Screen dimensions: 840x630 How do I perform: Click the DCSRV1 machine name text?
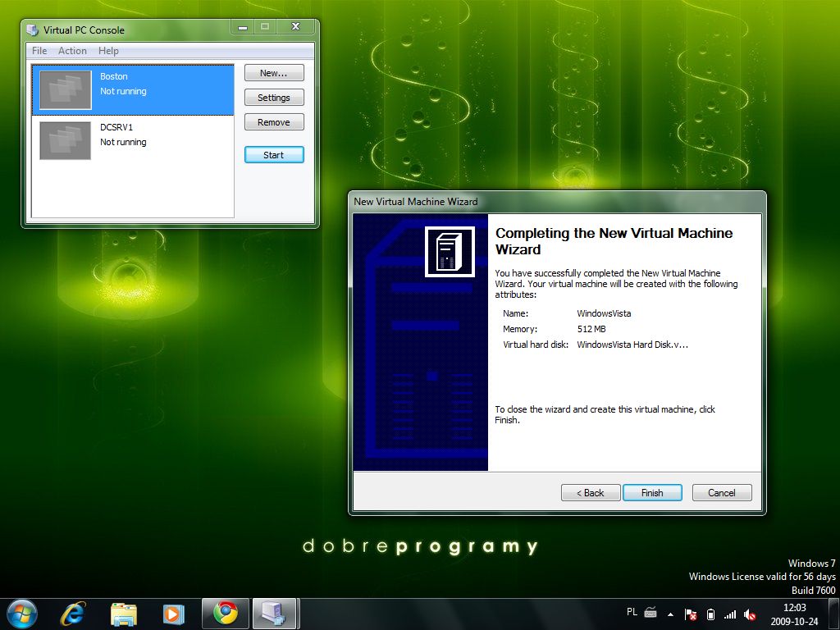(116, 127)
